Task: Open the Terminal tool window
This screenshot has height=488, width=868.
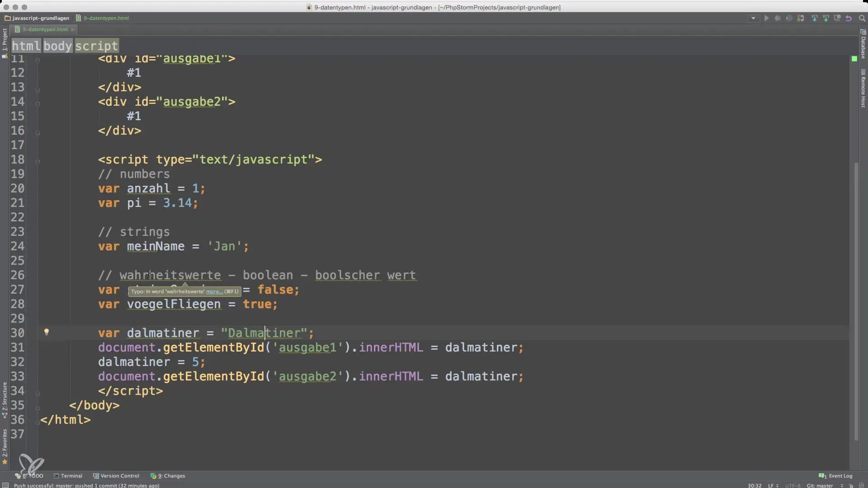Action: pos(68,476)
